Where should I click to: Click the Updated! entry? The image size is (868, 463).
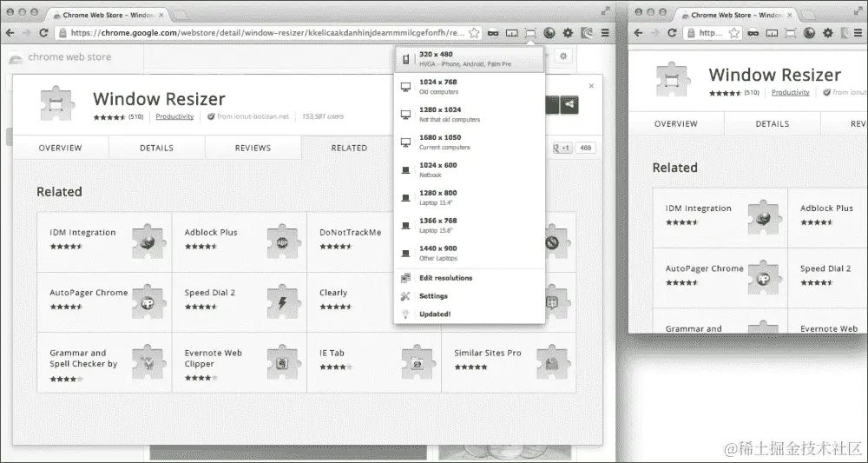(470, 314)
